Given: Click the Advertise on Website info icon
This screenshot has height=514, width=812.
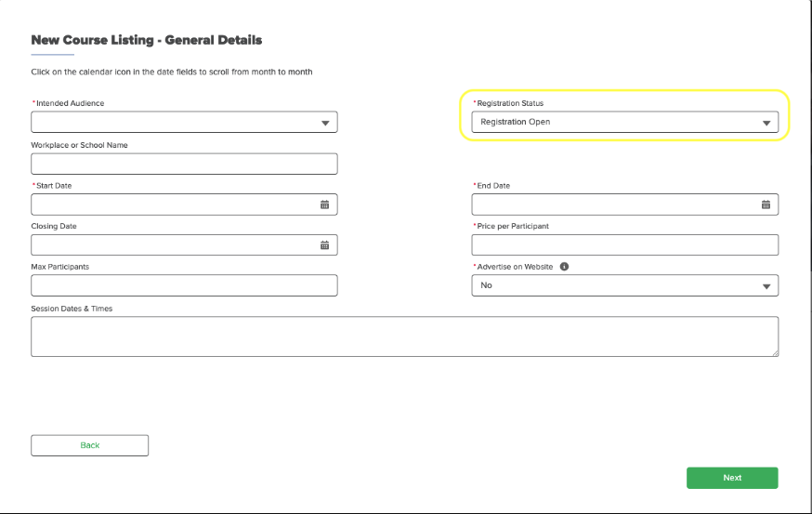Looking at the screenshot, I should coord(564,267).
